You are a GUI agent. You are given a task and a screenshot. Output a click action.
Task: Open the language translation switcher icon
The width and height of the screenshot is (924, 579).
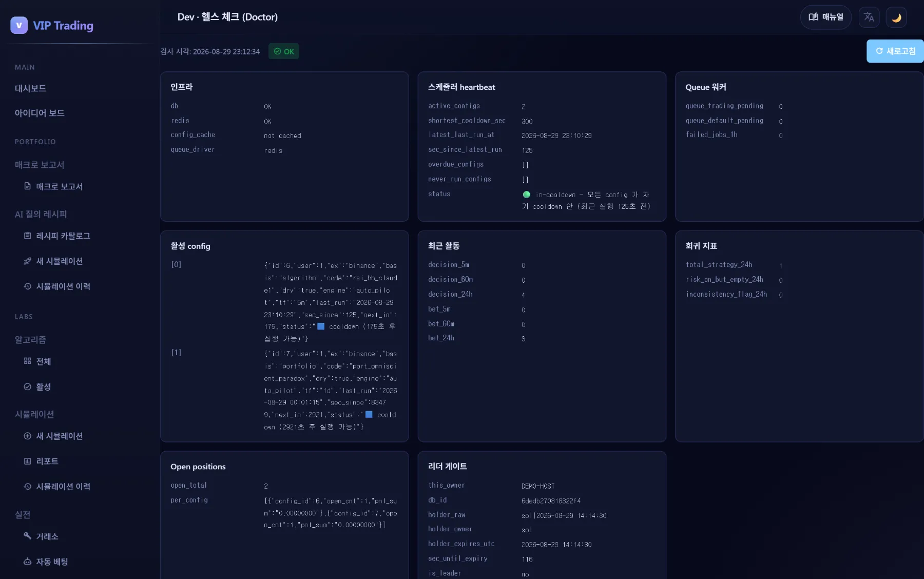869,17
